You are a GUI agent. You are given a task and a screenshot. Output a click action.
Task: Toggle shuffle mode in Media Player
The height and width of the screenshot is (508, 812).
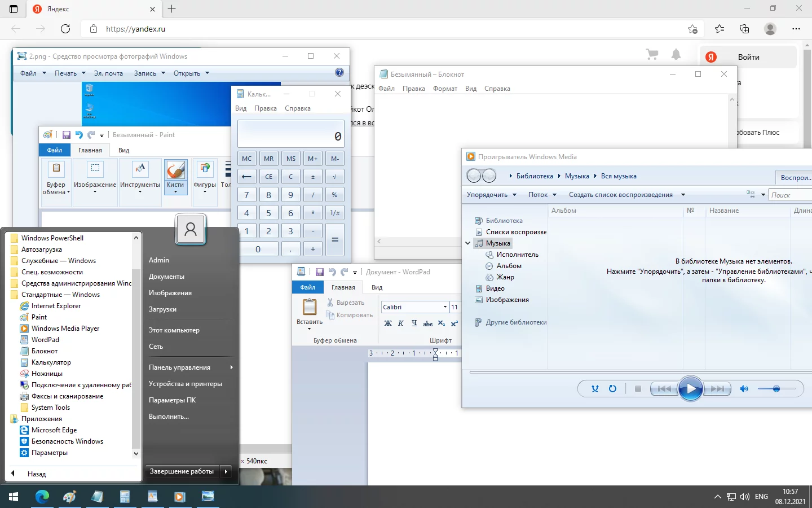(595, 389)
